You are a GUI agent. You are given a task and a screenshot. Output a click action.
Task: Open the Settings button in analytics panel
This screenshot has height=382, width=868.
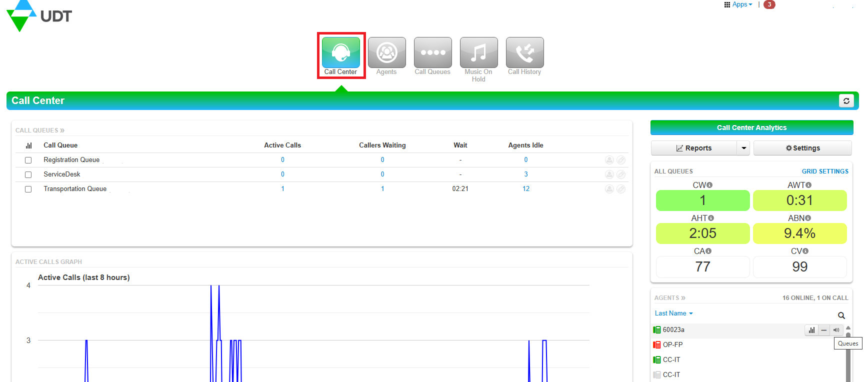(802, 148)
